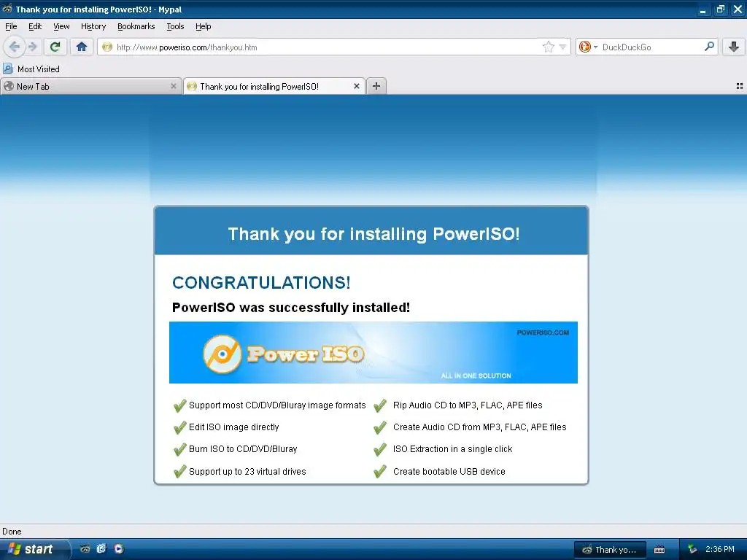The height and width of the screenshot is (560, 747).
Task: Click Create Audio CD from MP3 text
Action: 480,427
